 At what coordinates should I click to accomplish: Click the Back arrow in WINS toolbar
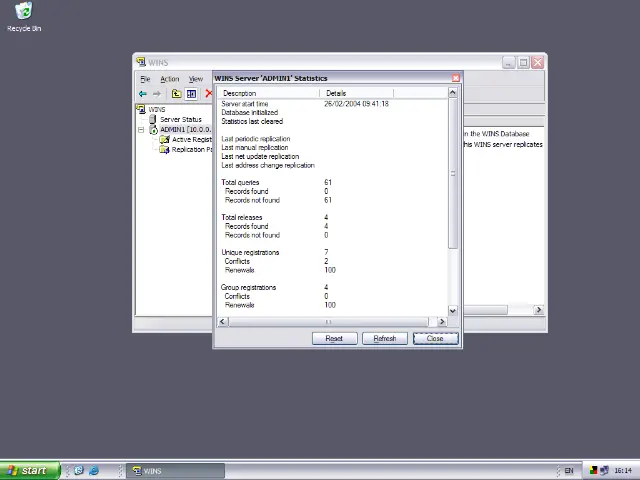(x=142, y=94)
